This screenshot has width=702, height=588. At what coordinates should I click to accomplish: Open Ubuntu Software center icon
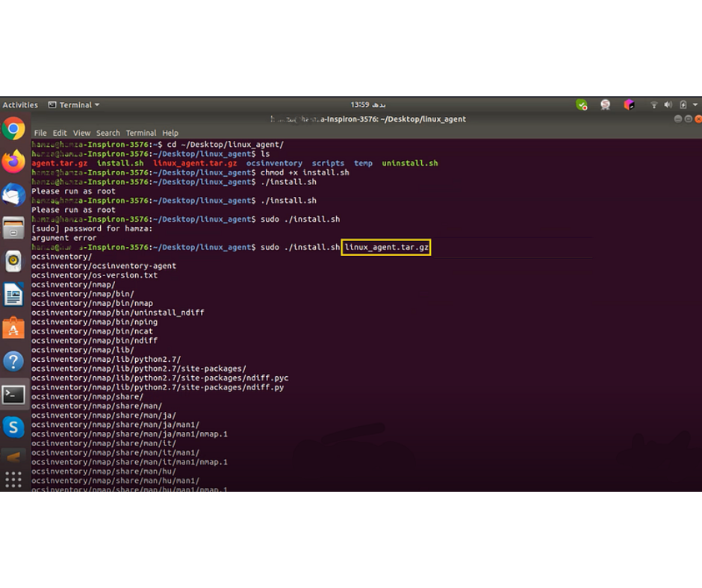point(13,328)
